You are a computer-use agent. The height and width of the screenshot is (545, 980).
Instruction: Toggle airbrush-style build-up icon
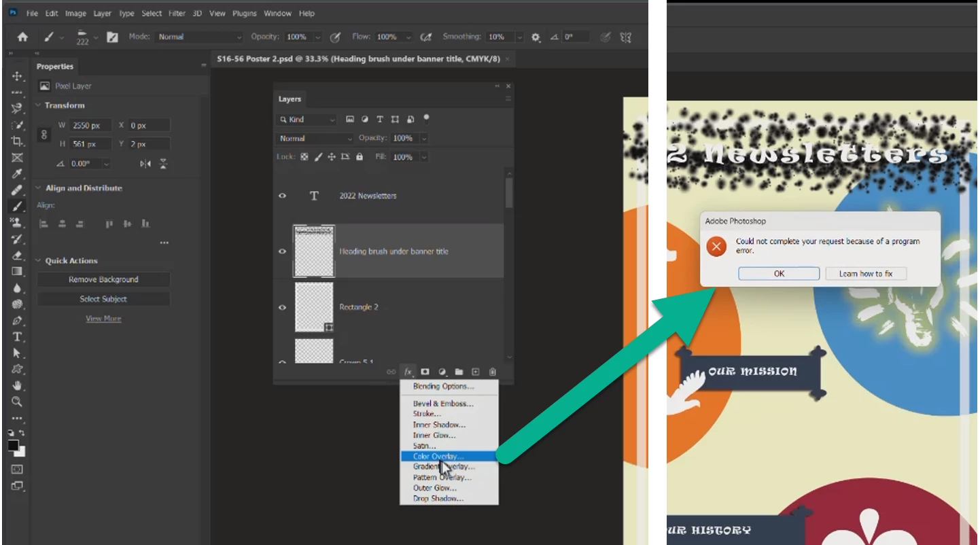coord(426,37)
